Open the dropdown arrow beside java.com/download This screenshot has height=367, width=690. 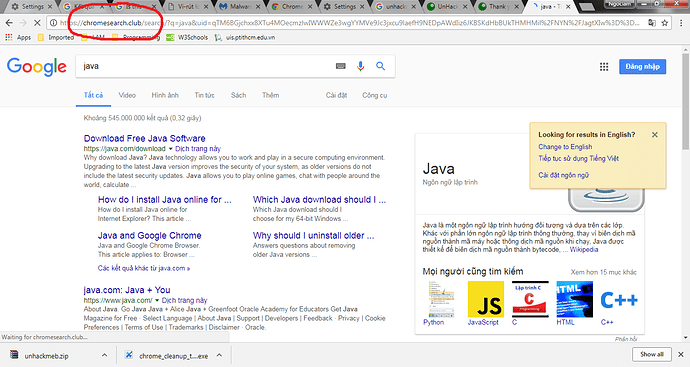pyautogui.click(x=170, y=149)
